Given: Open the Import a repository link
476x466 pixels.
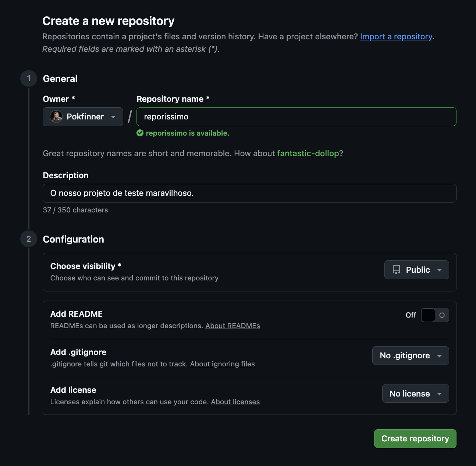Looking at the screenshot, I should tap(396, 37).
